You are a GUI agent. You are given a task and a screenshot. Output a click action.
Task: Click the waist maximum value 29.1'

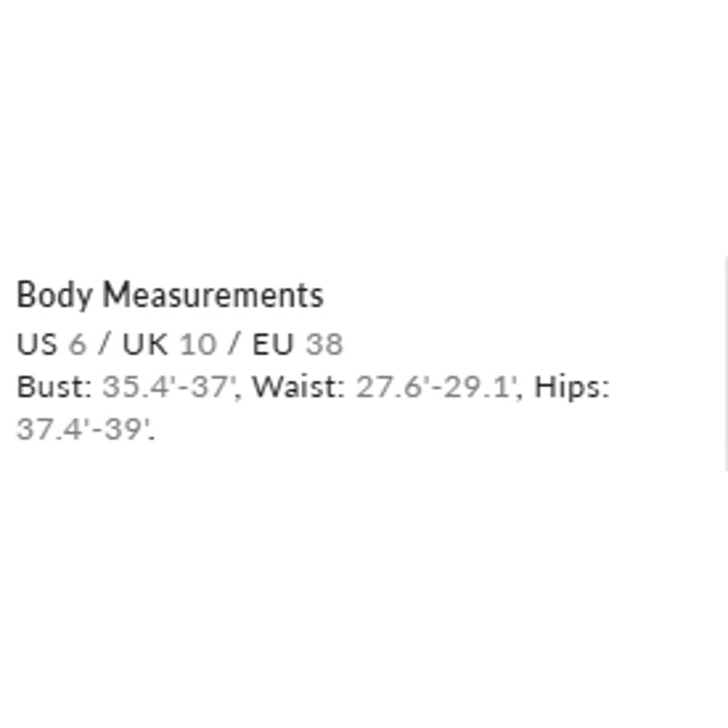pyautogui.click(x=482, y=387)
